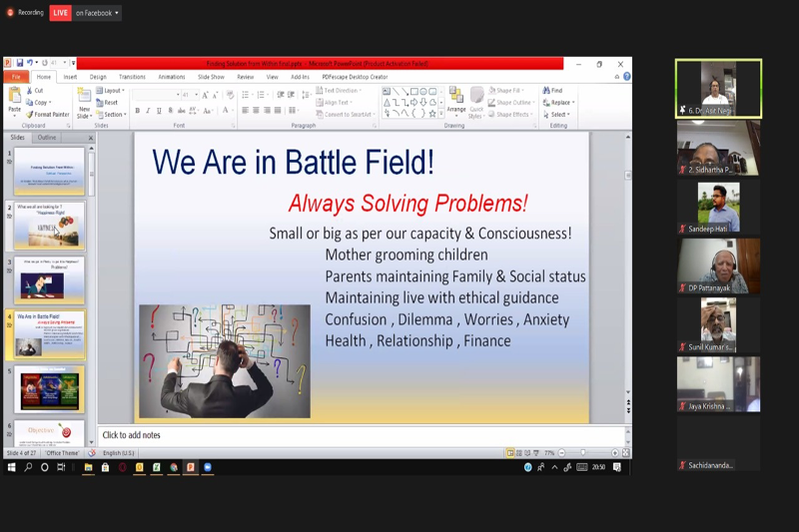Switch to the Outline pane tab

pos(47,138)
